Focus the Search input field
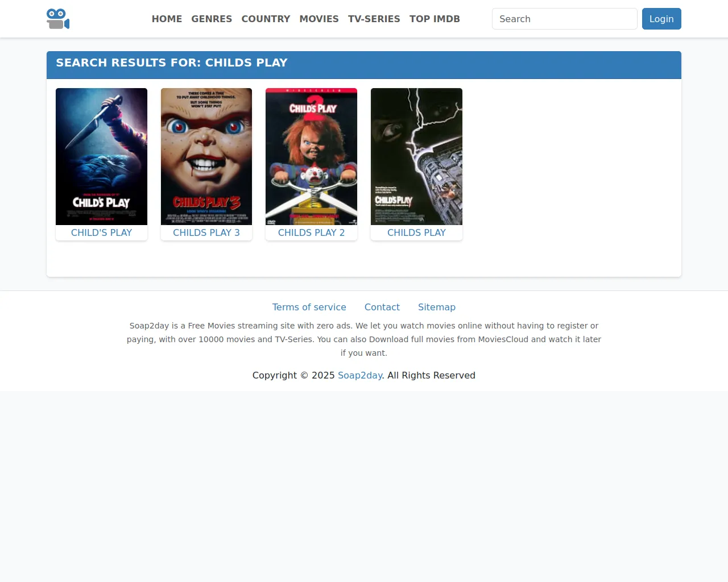Screen dimensions: 728x582 pos(564,19)
